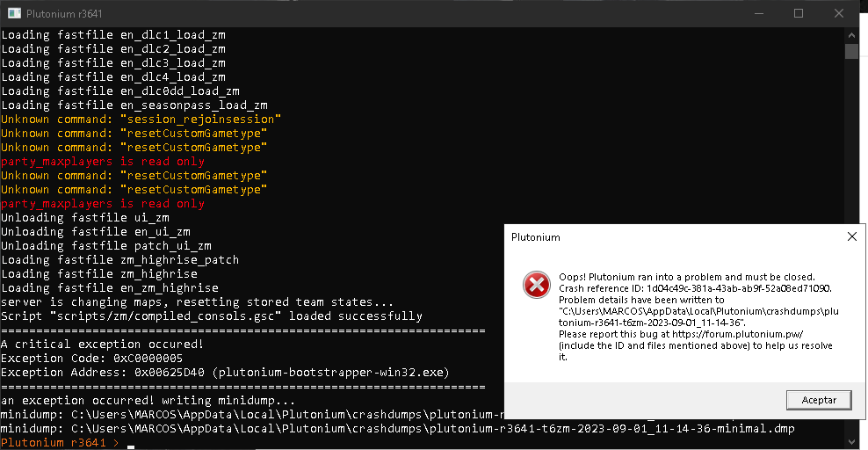Click "A critical exception occured!" line

pos(103,345)
